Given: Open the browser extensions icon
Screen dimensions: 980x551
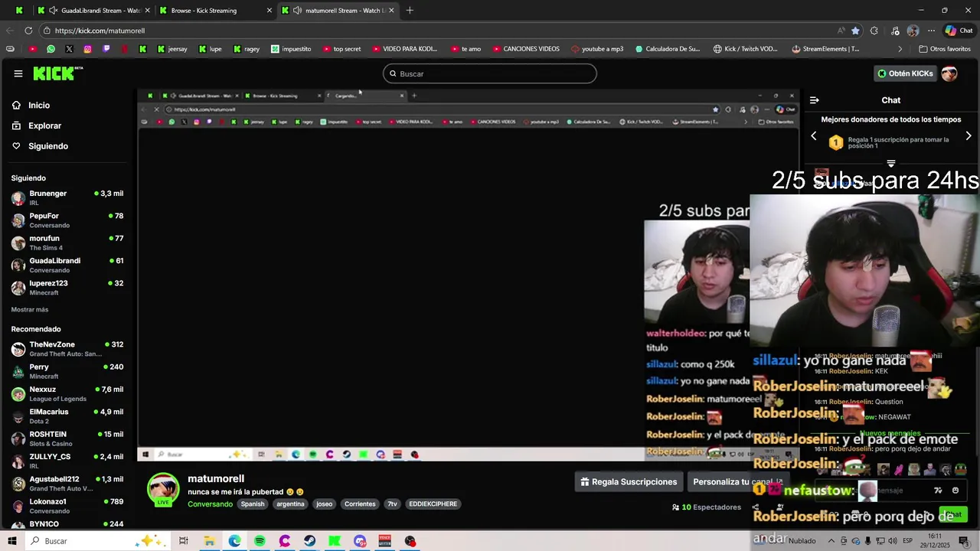Looking at the screenshot, I should tap(874, 31).
